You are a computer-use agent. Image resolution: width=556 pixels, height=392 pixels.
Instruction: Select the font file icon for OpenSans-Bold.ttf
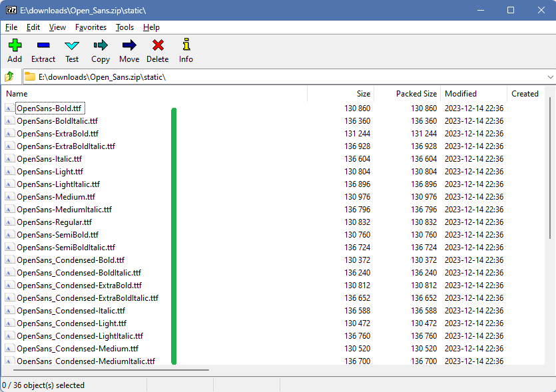tap(9, 108)
